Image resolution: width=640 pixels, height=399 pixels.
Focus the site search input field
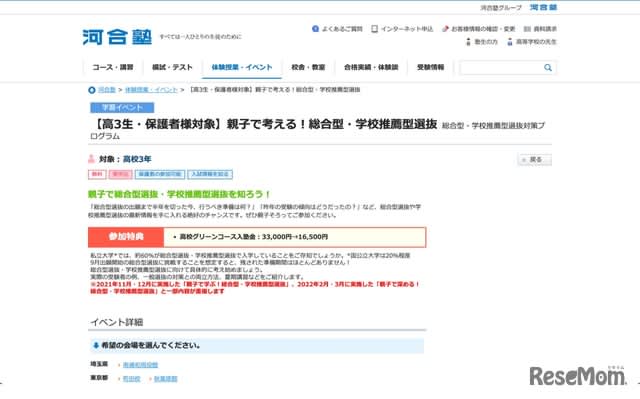[501, 68]
